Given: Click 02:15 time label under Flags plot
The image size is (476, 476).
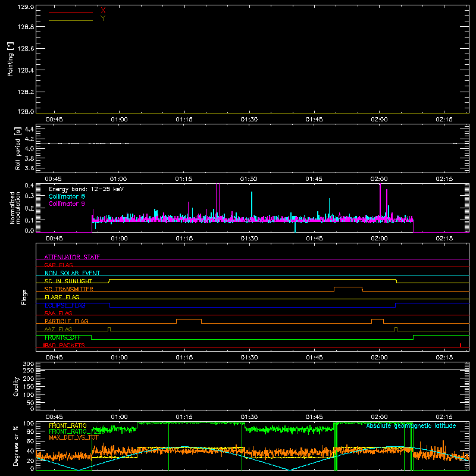Looking at the screenshot, I should (x=444, y=358).
